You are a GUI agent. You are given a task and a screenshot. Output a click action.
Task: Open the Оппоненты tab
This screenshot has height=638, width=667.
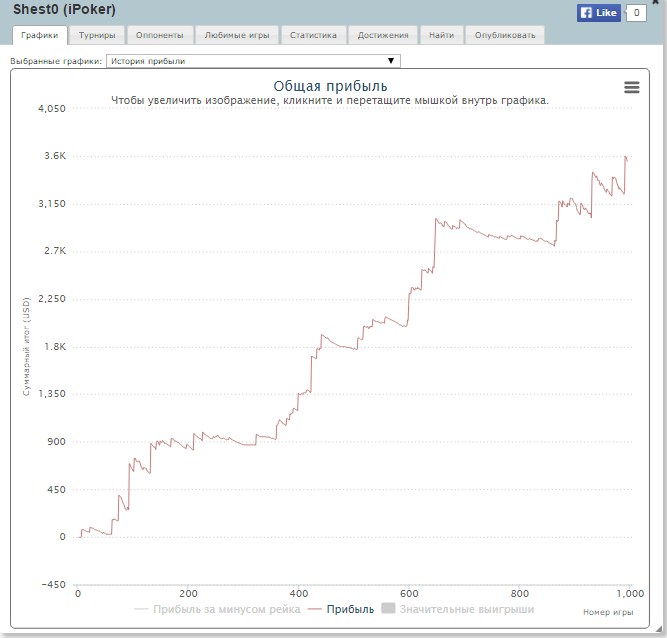(x=160, y=35)
